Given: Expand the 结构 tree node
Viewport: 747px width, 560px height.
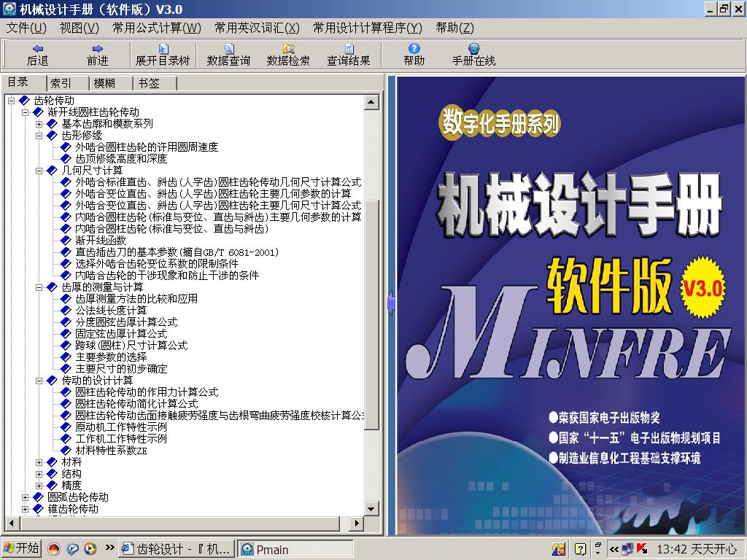Looking at the screenshot, I should pyautogui.click(x=39, y=474).
